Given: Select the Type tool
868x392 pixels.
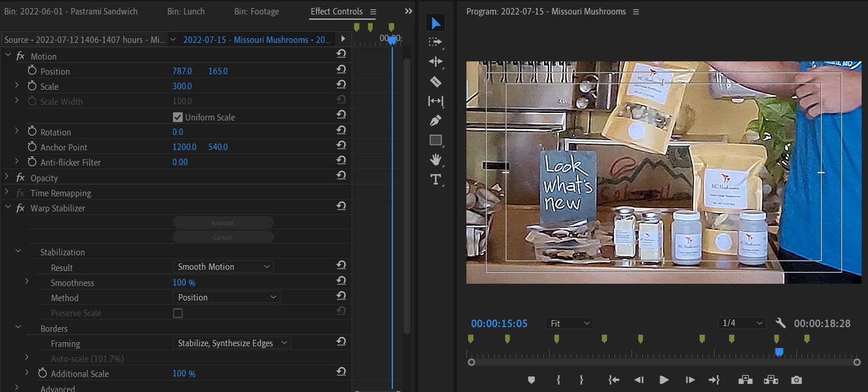Looking at the screenshot, I should pyautogui.click(x=436, y=179).
